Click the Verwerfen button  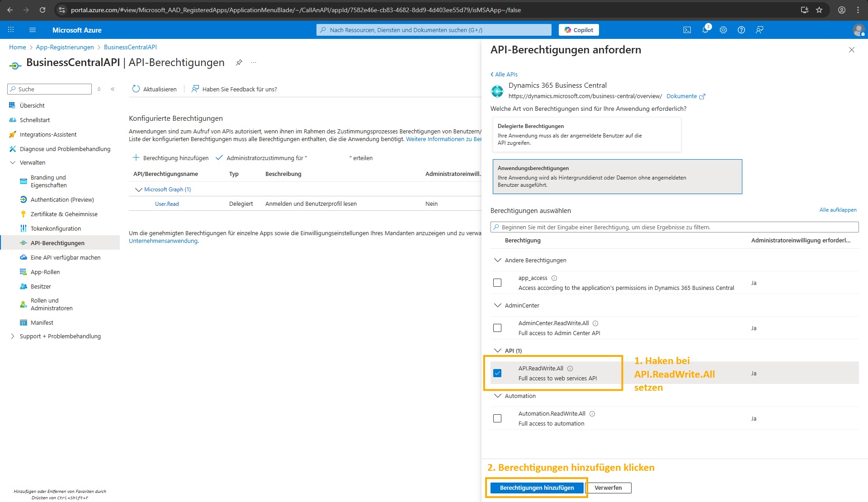click(608, 488)
